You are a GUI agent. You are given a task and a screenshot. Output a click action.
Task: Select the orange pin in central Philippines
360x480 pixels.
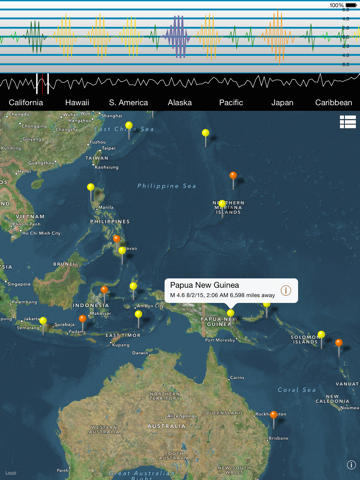coord(116,239)
